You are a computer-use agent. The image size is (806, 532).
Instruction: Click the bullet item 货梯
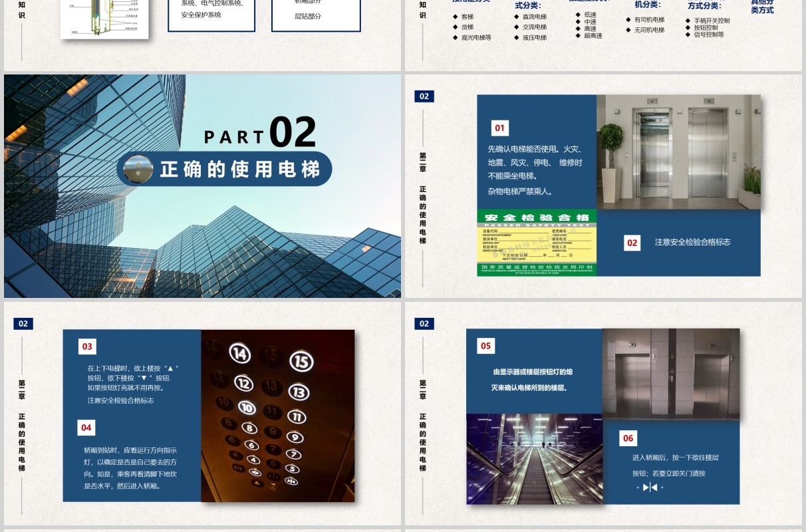tap(467, 27)
